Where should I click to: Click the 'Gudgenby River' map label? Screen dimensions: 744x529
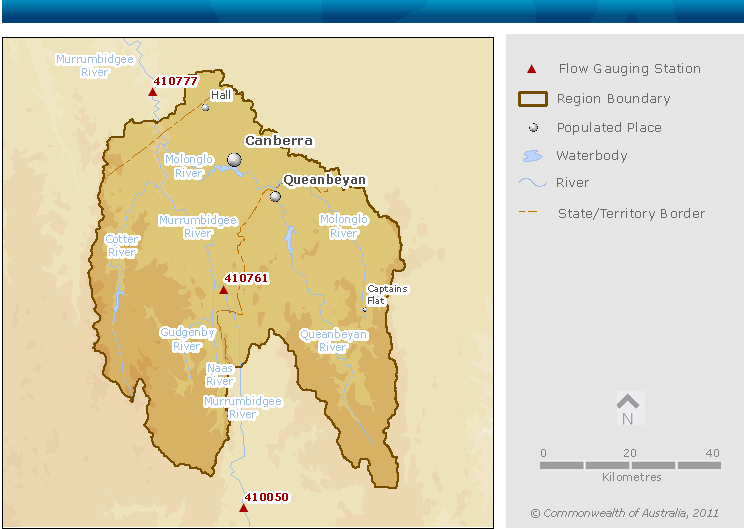[x=187, y=339]
